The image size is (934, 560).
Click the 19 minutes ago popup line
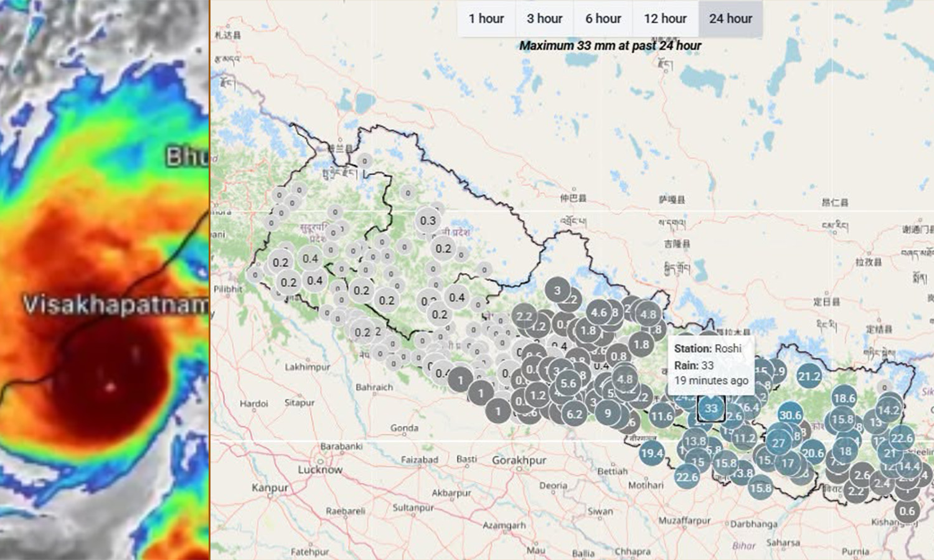click(711, 380)
